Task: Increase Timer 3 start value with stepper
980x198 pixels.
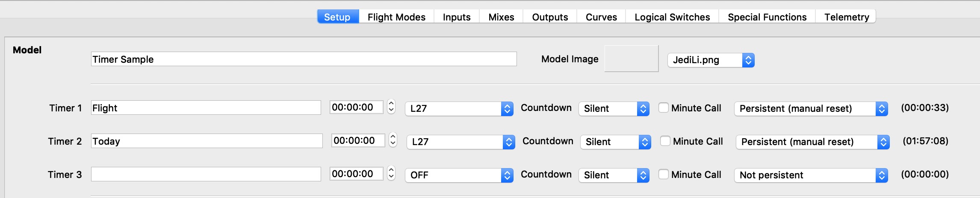Action: tap(391, 169)
